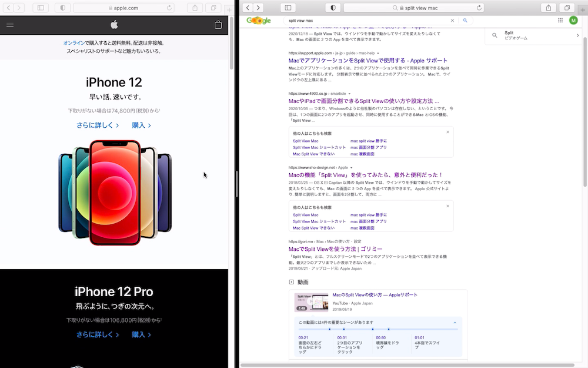The image size is (588, 368).
Task: Jump to 00:50 key moment
Action: click(x=387, y=343)
